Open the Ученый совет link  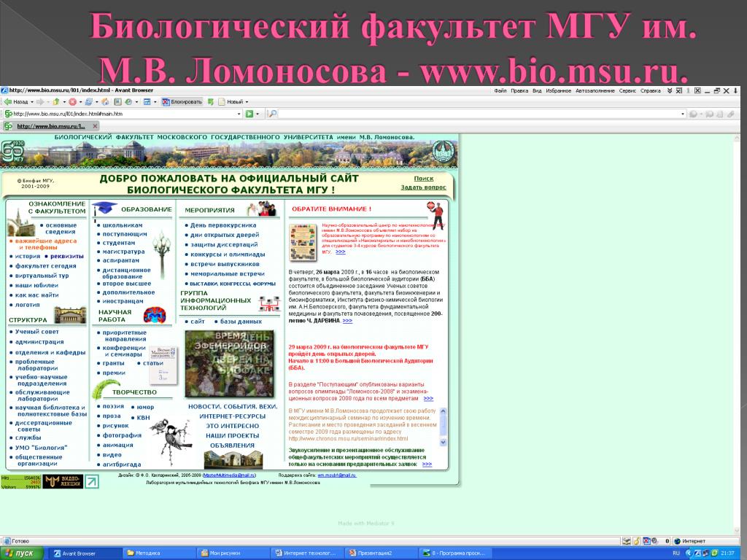36,332
